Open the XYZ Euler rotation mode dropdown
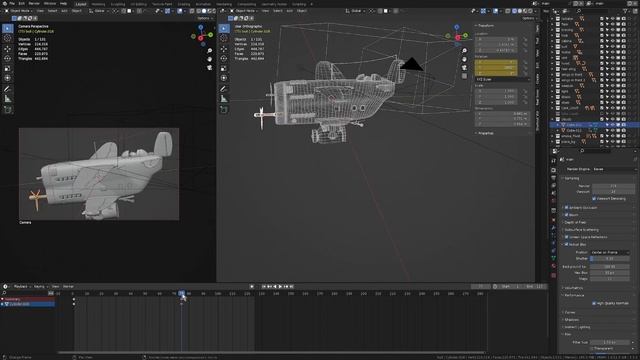Screen dimensions: 640x360 tap(502, 80)
